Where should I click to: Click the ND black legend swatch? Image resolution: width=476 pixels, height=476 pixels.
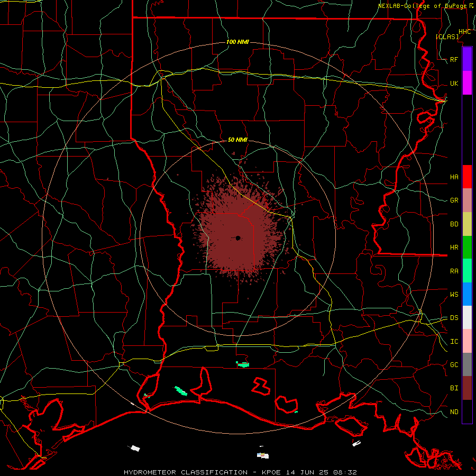tap(467, 411)
